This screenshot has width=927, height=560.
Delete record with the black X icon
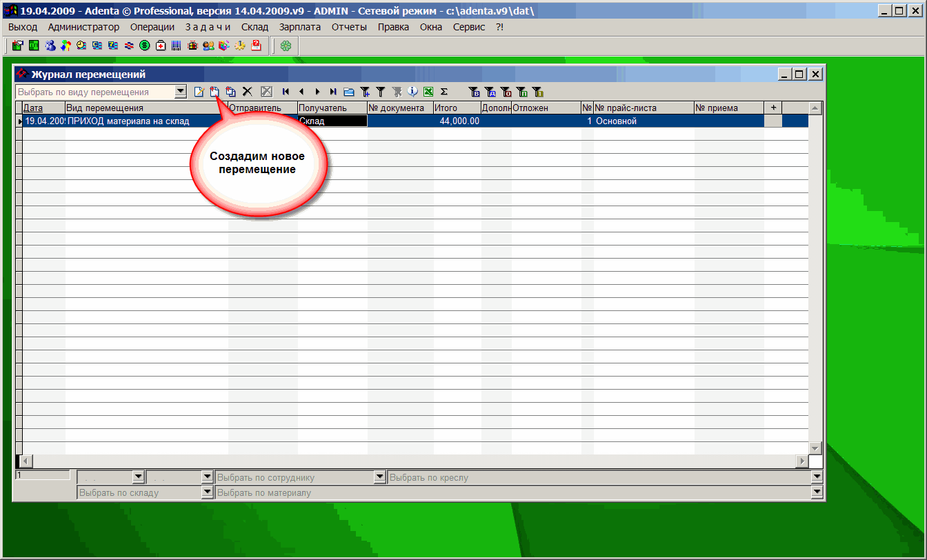pyautogui.click(x=248, y=92)
